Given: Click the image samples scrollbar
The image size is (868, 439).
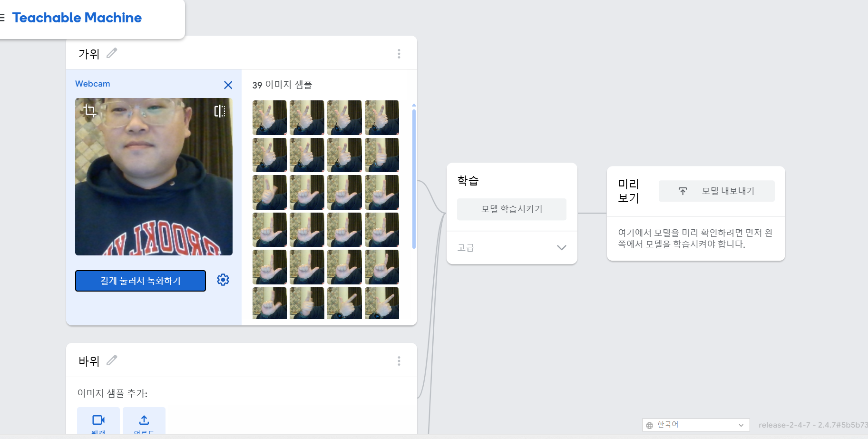Looking at the screenshot, I should 414,178.
